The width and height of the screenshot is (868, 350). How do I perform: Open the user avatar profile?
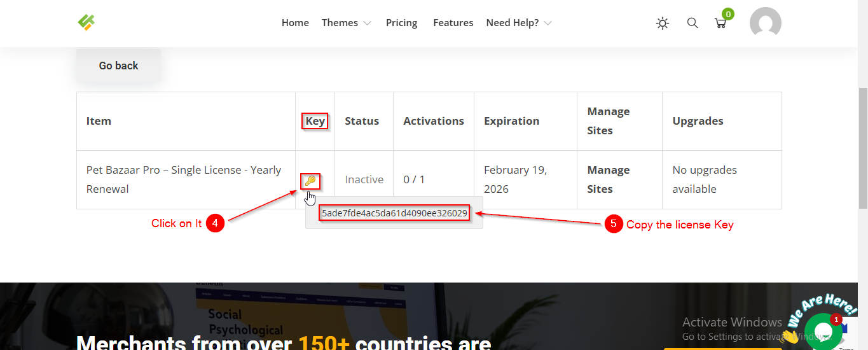pos(766,23)
